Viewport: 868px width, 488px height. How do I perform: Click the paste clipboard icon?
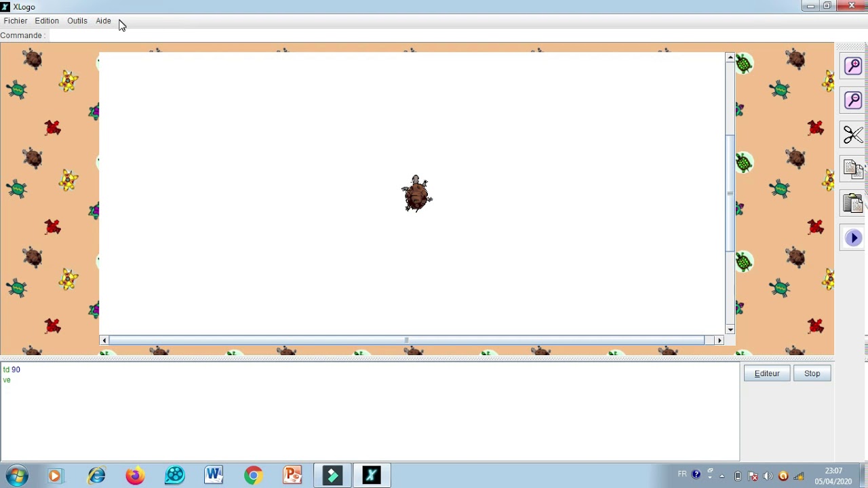pyautogui.click(x=853, y=203)
